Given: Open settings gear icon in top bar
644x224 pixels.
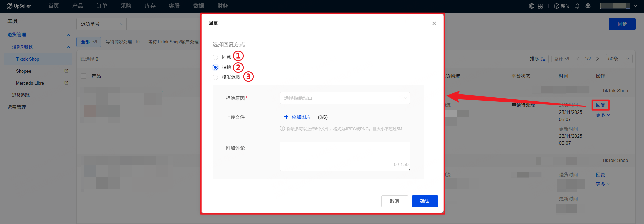Looking at the screenshot, I should pos(588,6).
